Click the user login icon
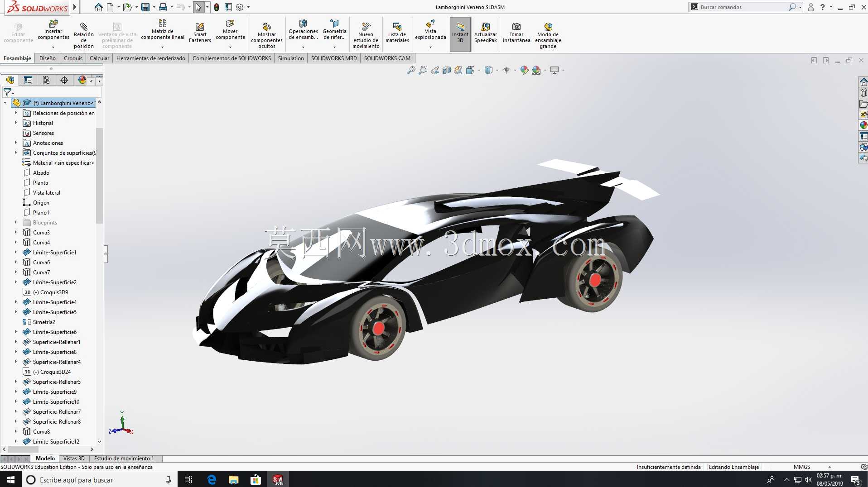Image resolution: width=868 pixels, height=487 pixels. tap(811, 7)
